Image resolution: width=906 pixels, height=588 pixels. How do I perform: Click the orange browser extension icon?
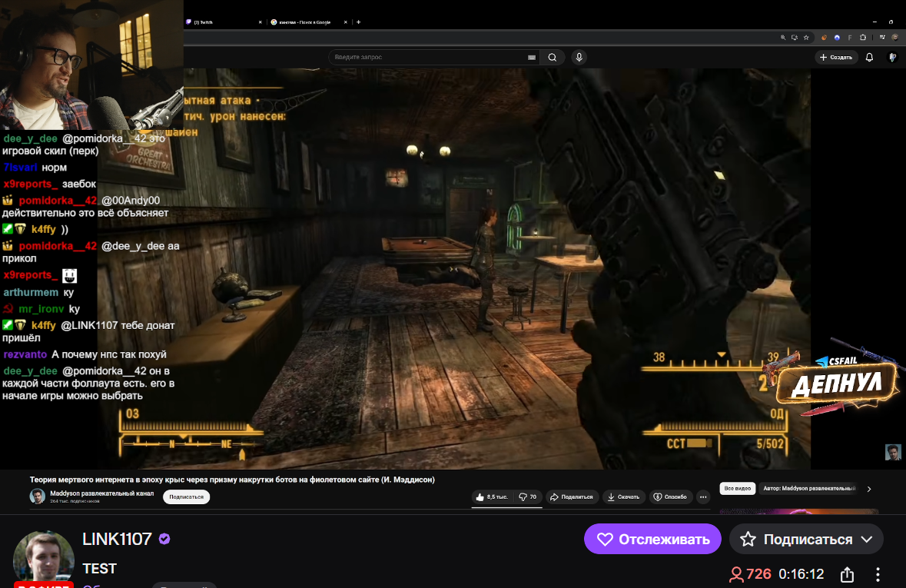pos(824,38)
